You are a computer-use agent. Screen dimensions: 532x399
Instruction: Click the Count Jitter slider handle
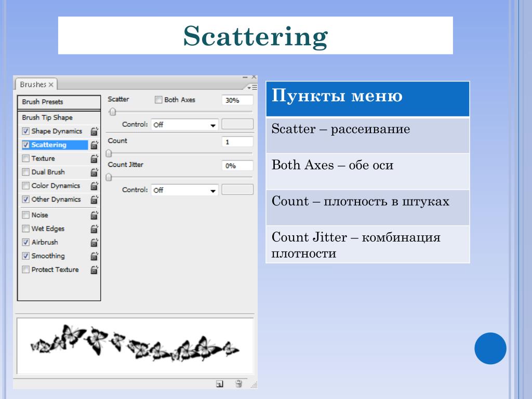point(109,178)
